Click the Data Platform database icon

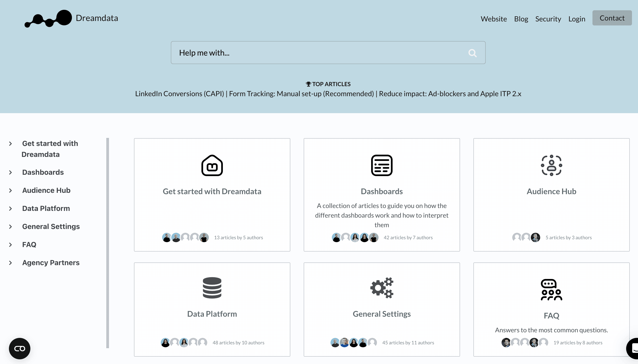coord(212,288)
